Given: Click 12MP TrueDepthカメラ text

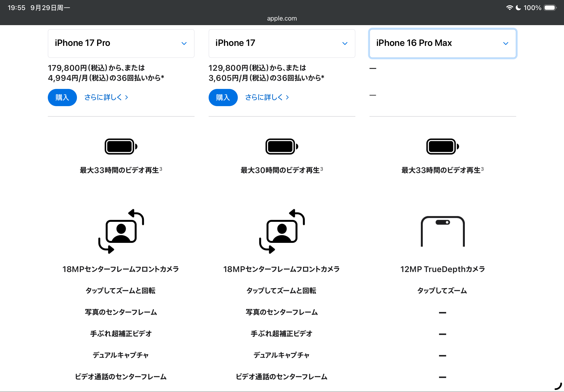Looking at the screenshot, I should coord(443,269).
